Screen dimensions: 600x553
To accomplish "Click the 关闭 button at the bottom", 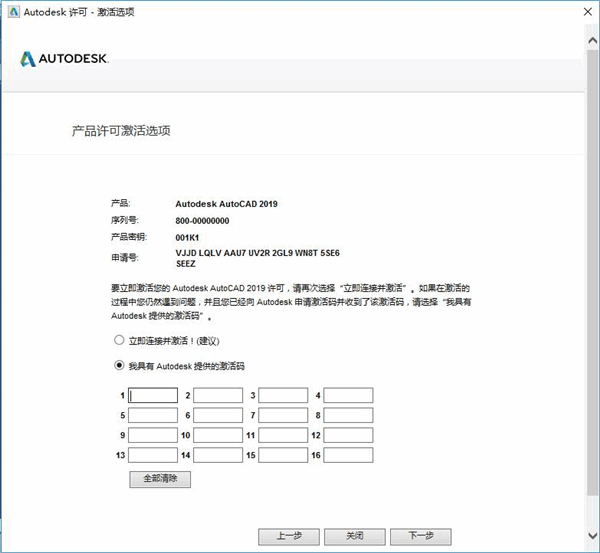I will (x=355, y=536).
